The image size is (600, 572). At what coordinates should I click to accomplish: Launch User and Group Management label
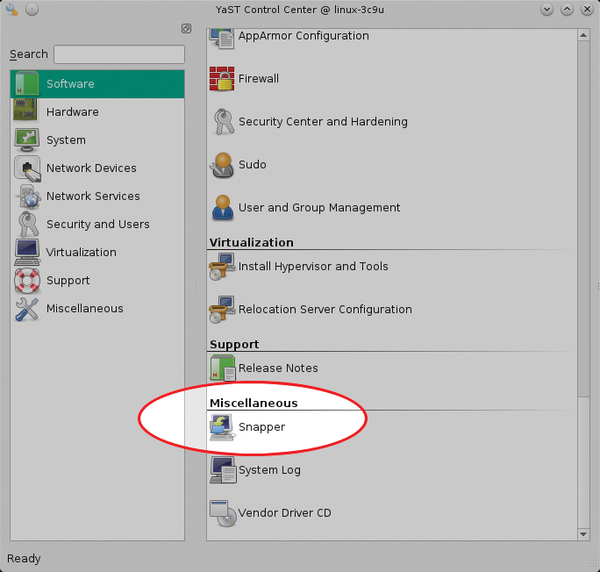[x=319, y=208]
